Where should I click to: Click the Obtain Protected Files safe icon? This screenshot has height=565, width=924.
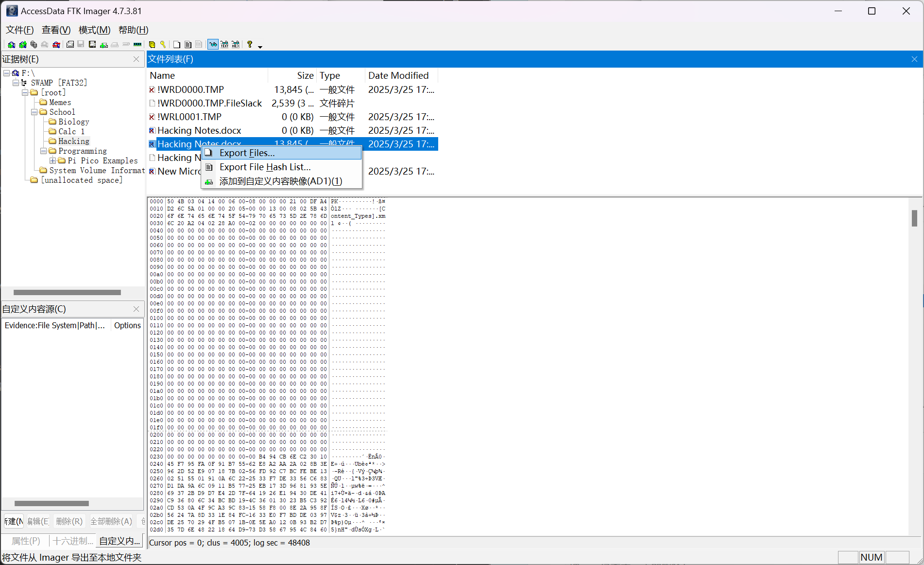(152, 45)
